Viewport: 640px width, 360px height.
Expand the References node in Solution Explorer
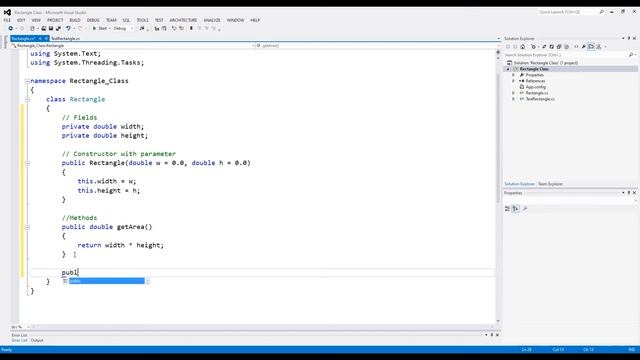point(514,81)
